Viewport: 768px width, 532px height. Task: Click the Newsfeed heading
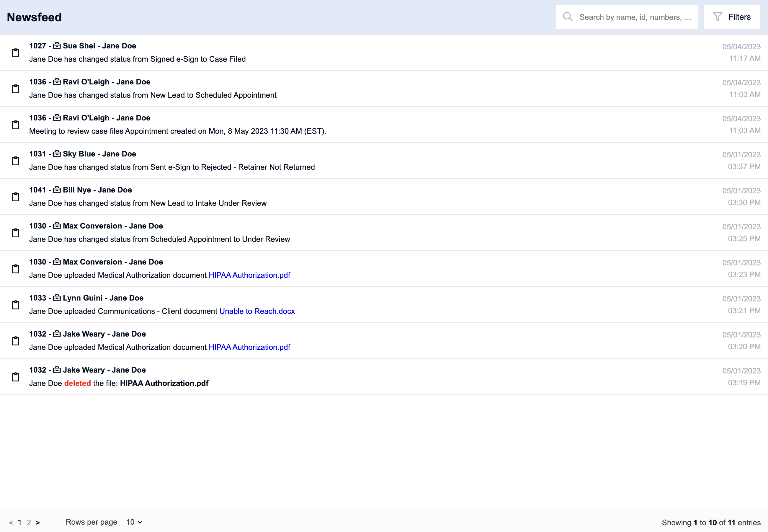(34, 17)
